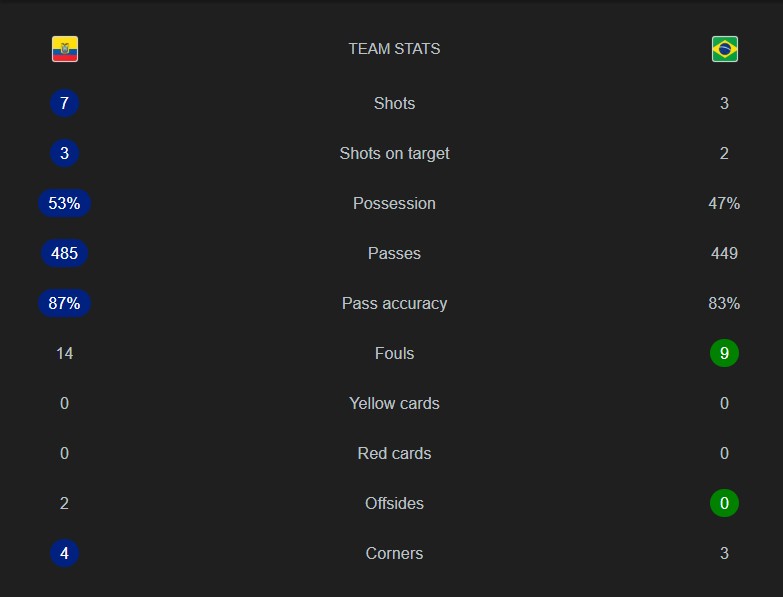Click Brazil's green 9 fouls badge
This screenshot has width=783, height=597.
(724, 353)
